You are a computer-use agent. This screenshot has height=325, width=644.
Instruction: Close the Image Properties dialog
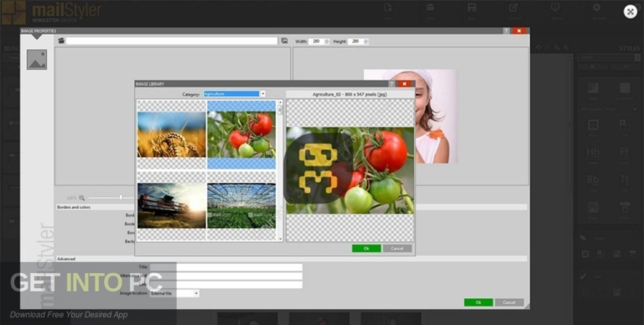point(519,31)
